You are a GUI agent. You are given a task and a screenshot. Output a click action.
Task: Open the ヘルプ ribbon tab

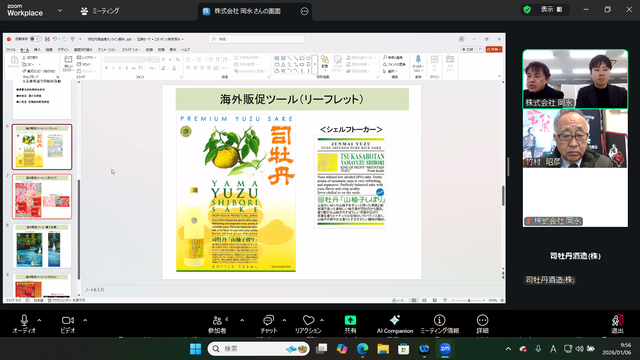click(x=186, y=49)
